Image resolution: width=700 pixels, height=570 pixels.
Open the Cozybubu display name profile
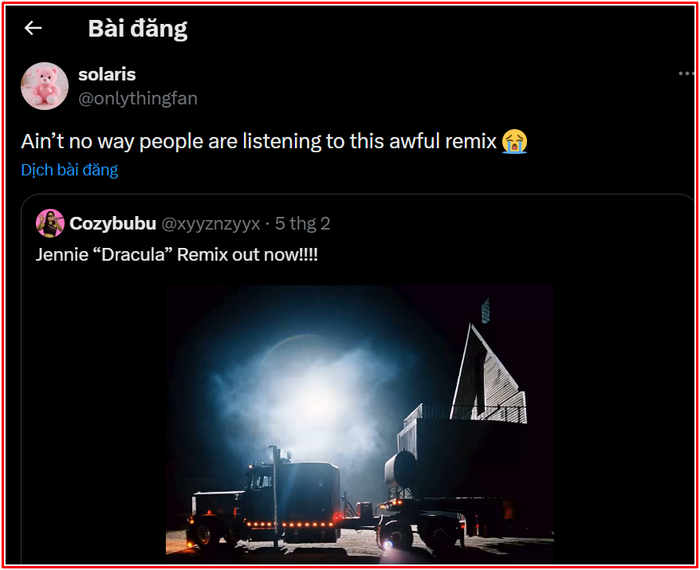point(113,223)
